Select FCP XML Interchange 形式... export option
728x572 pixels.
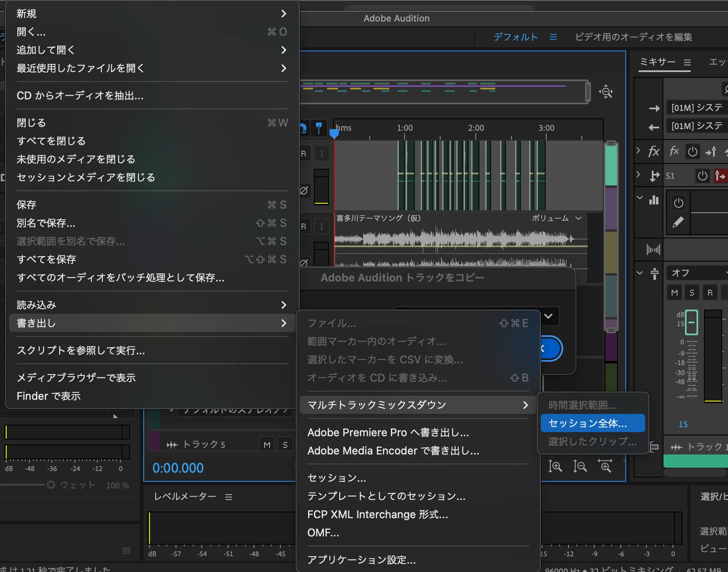(x=418, y=514)
